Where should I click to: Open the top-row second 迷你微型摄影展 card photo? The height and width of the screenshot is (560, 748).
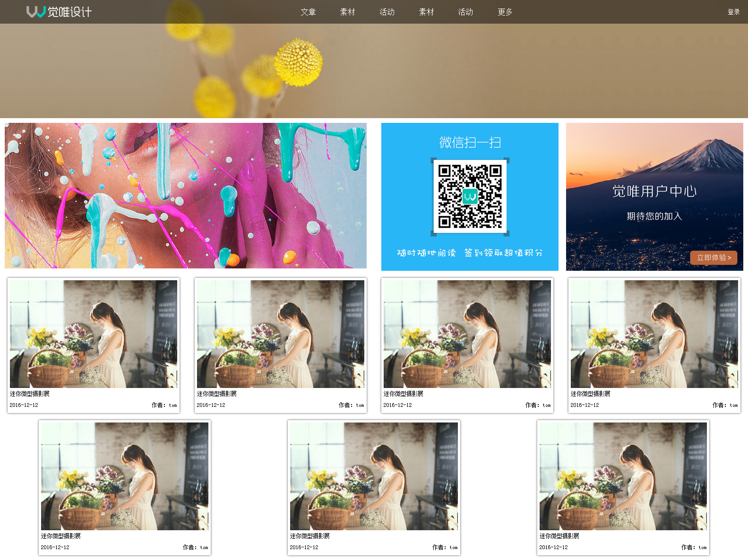[x=281, y=334]
